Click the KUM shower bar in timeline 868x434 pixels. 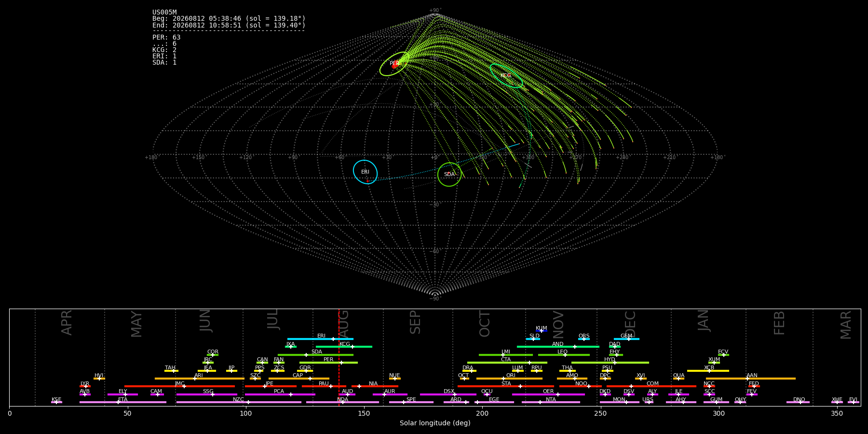pos(541,331)
